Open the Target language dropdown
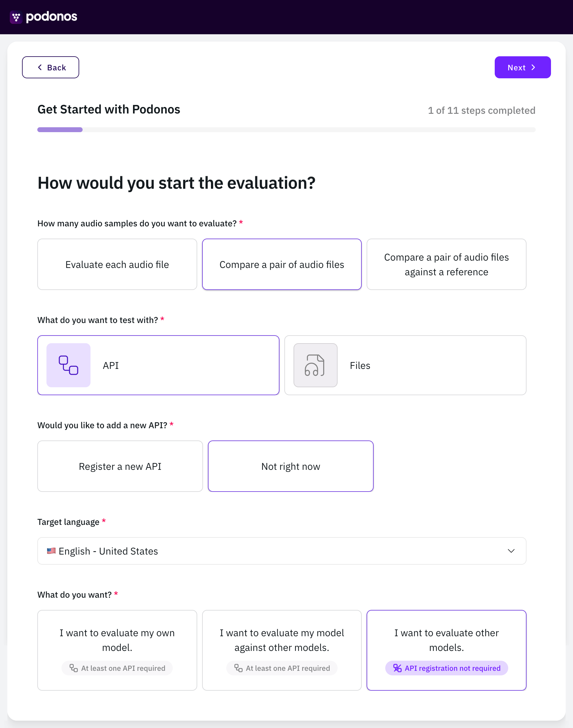This screenshot has height=728, width=573. 282,551
